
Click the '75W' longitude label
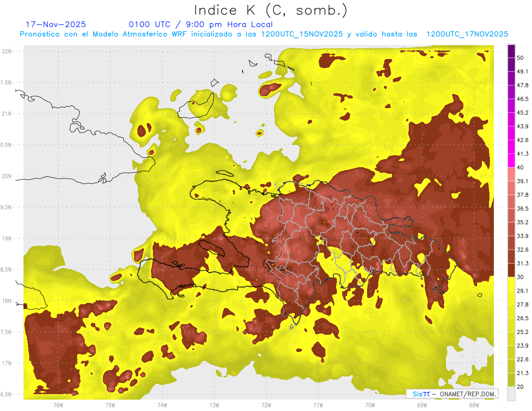[x=110, y=405]
